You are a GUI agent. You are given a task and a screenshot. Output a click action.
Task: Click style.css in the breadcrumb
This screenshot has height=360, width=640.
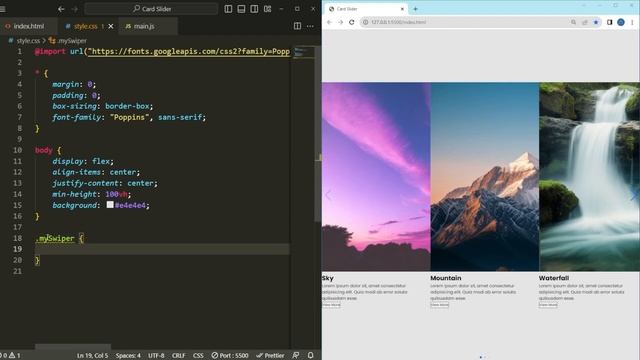(x=28, y=41)
